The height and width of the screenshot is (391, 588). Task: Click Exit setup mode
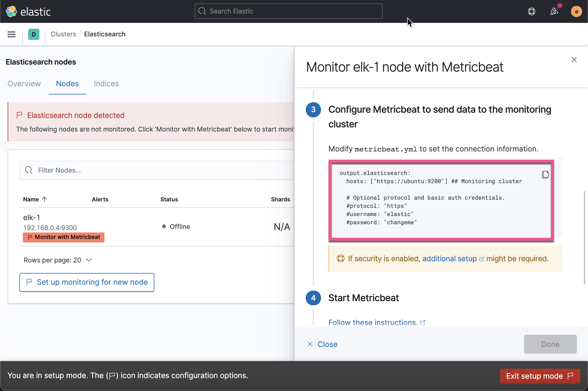click(x=540, y=376)
